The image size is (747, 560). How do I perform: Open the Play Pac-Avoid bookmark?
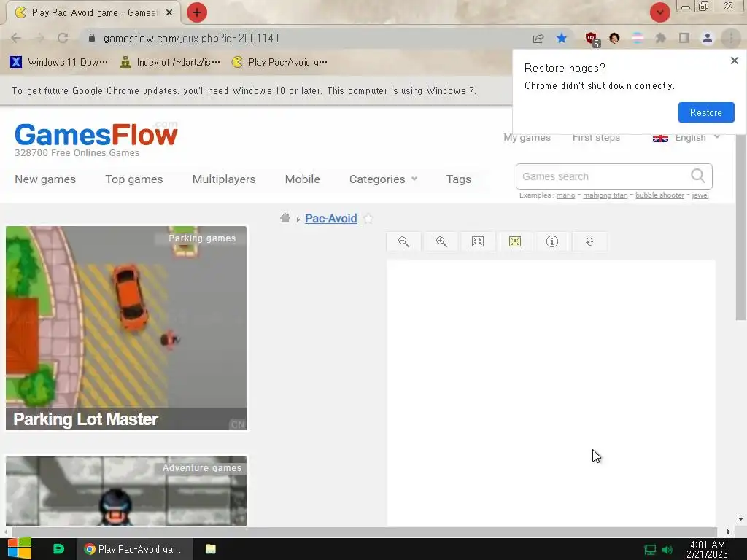pyautogui.click(x=279, y=62)
